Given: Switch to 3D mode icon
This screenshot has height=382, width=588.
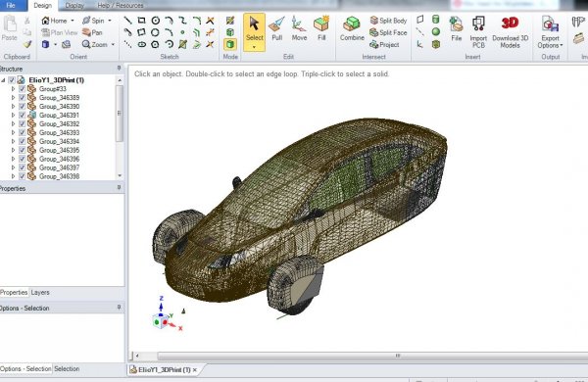Looking at the screenshot, I should point(230,45).
